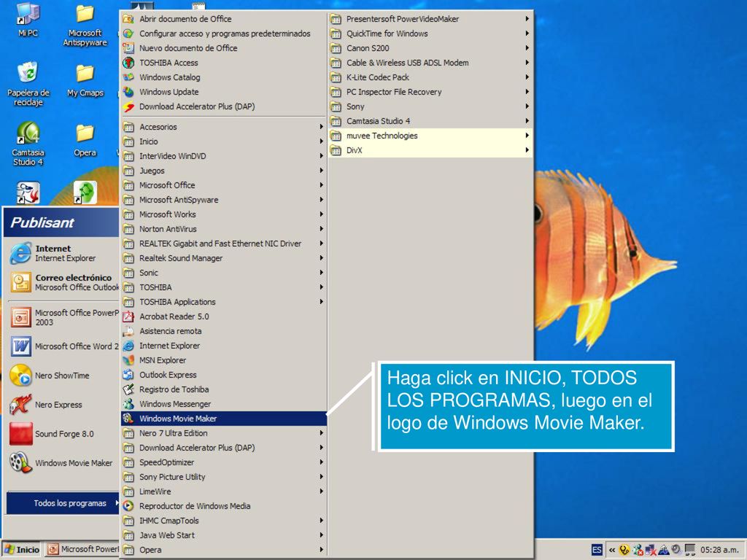Open Sony program folder
Viewport: 747px width, 560px height.
point(430,106)
